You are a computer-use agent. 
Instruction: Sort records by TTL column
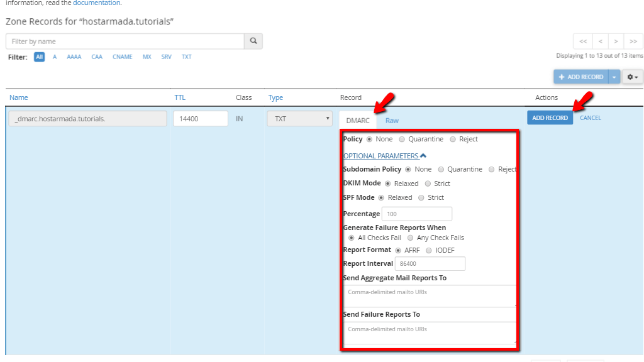[x=180, y=97]
